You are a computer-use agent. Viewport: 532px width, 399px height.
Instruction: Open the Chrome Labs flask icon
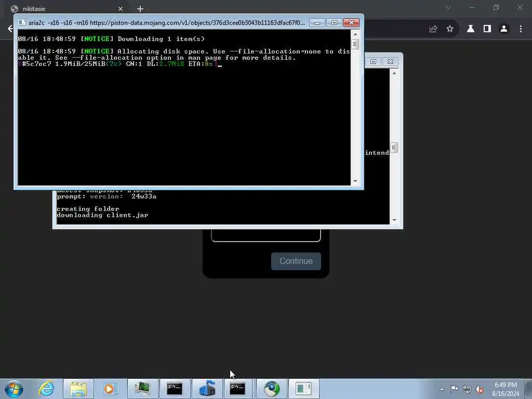(x=471, y=29)
